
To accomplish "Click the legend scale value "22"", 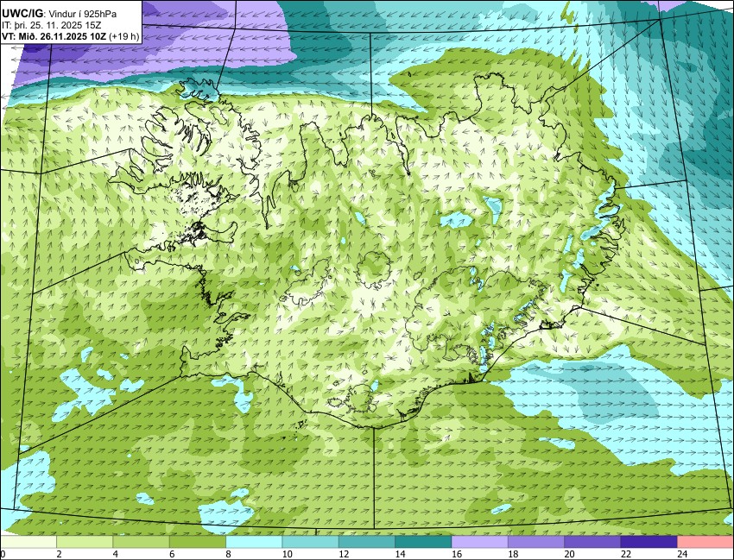I will coord(625,554).
